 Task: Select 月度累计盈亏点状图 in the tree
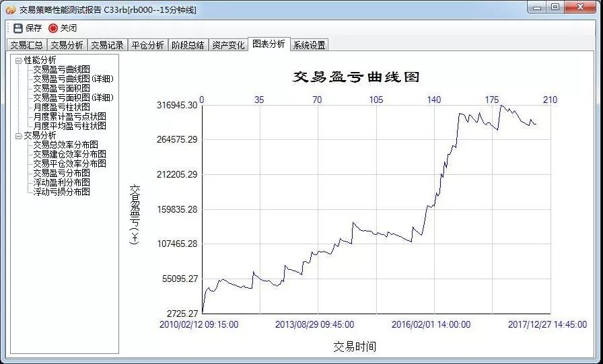(x=69, y=116)
